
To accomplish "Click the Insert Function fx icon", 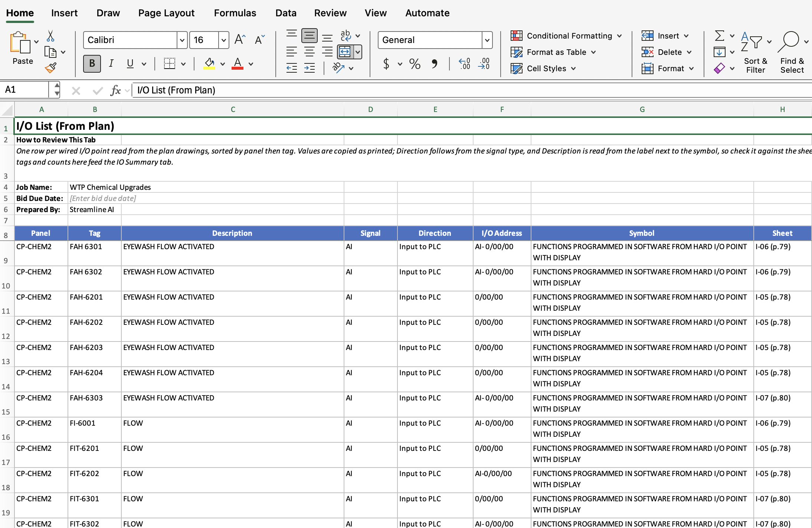I will tap(115, 90).
